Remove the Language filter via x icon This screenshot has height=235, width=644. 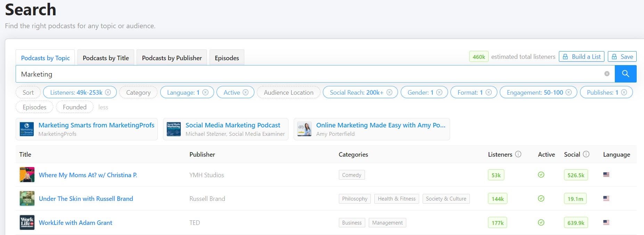pyautogui.click(x=205, y=92)
